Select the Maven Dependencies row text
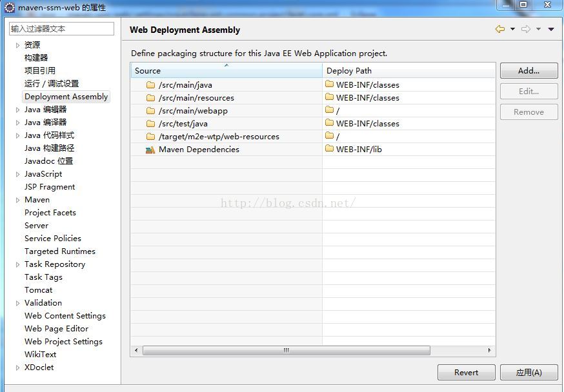The height and width of the screenshot is (392, 564). [199, 150]
